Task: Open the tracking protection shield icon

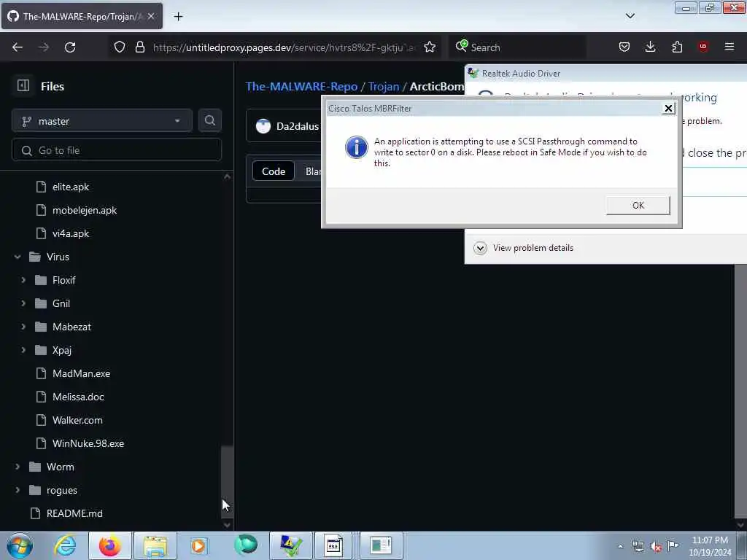Action: click(120, 47)
